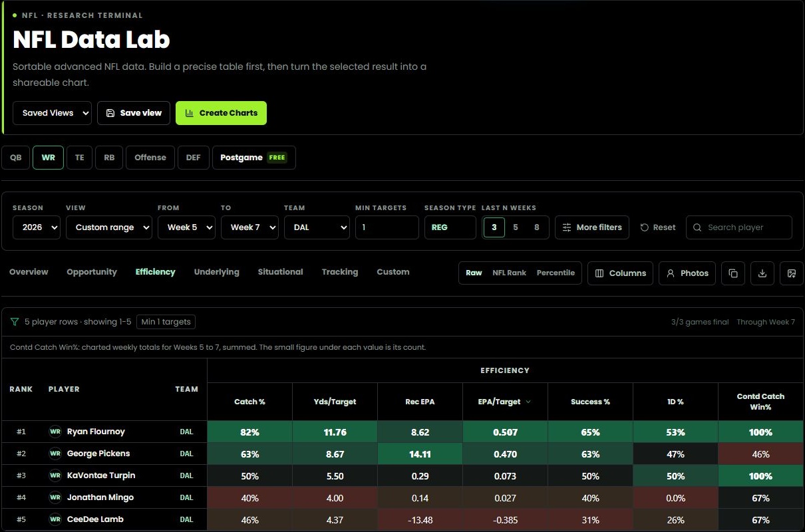Click the EPA/Target sort arrow
Viewport: 805px width, 532px height.
(x=529, y=402)
